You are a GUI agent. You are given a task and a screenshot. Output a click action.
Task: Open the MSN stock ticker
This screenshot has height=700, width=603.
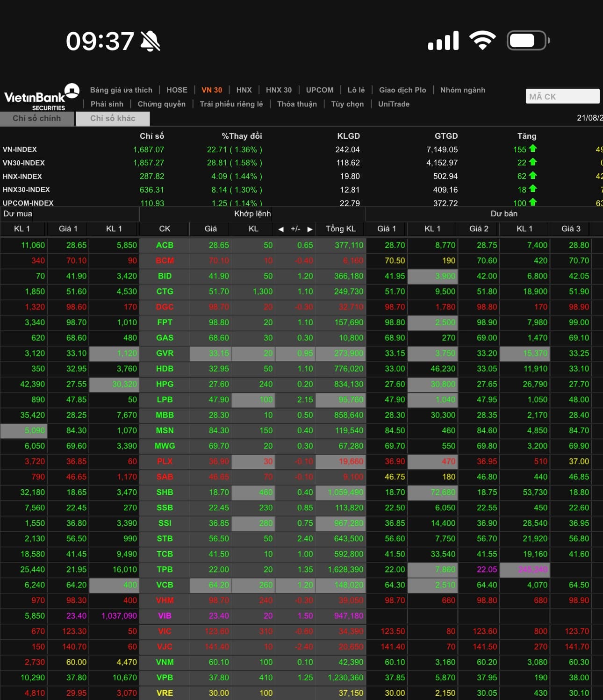[165, 430]
